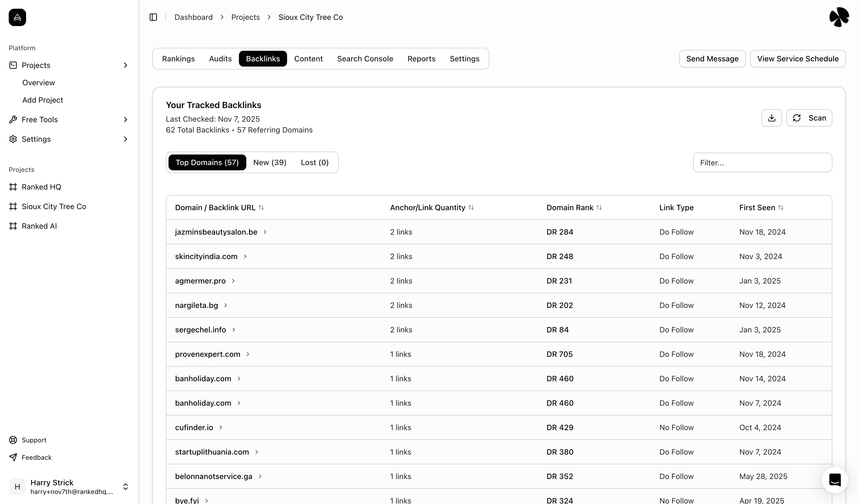Click the download backlinks icon
The height and width of the screenshot is (504, 859).
[x=771, y=118]
